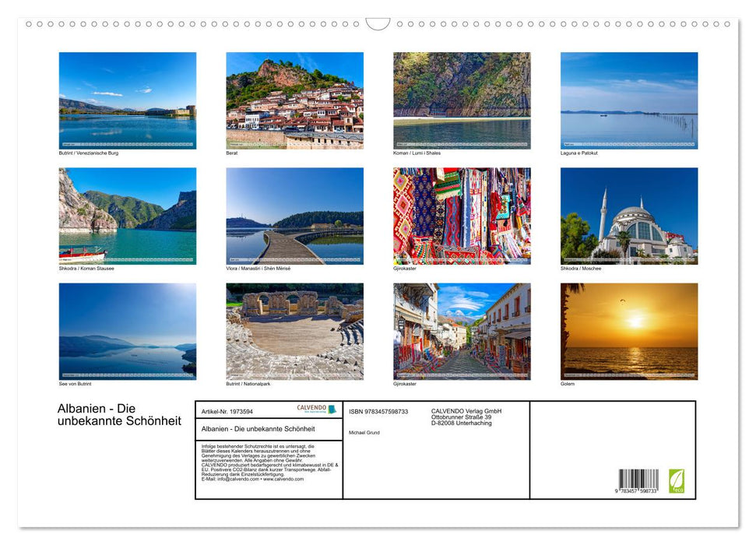The height and width of the screenshot is (545, 756).
Task: Open the See von Butrint thumbnail
Action: [x=127, y=331]
